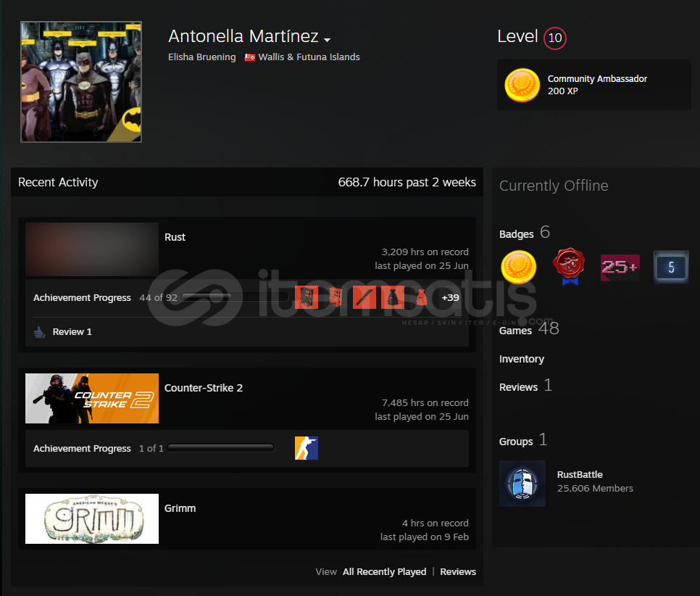The image size is (700, 596).
Task: Click the '3,209 hrs on record' text
Action: pos(425,252)
